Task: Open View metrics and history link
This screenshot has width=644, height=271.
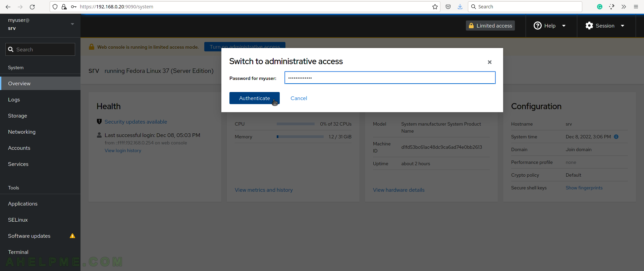Action: pyautogui.click(x=264, y=190)
